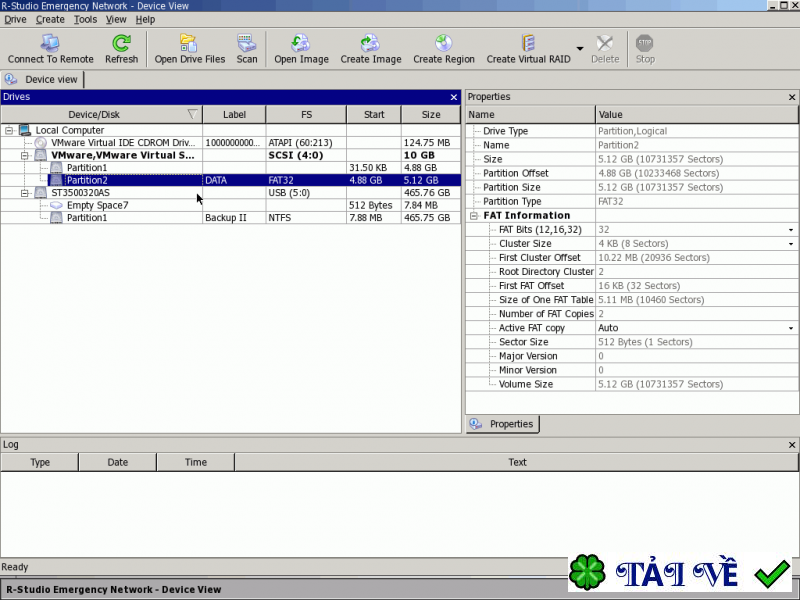
Task: Click the Create Virtual RAID icon
Action: (x=528, y=43)
